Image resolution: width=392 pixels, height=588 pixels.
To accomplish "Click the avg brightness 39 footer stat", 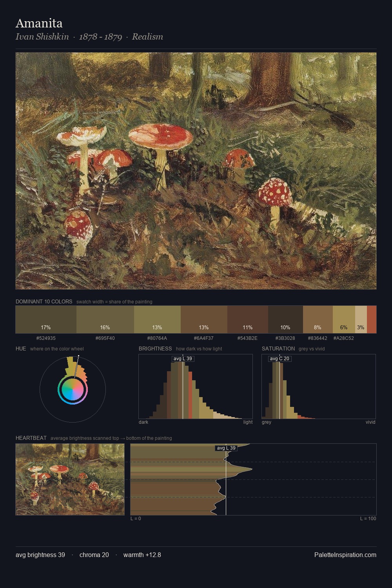I will [x=40, y=555].
